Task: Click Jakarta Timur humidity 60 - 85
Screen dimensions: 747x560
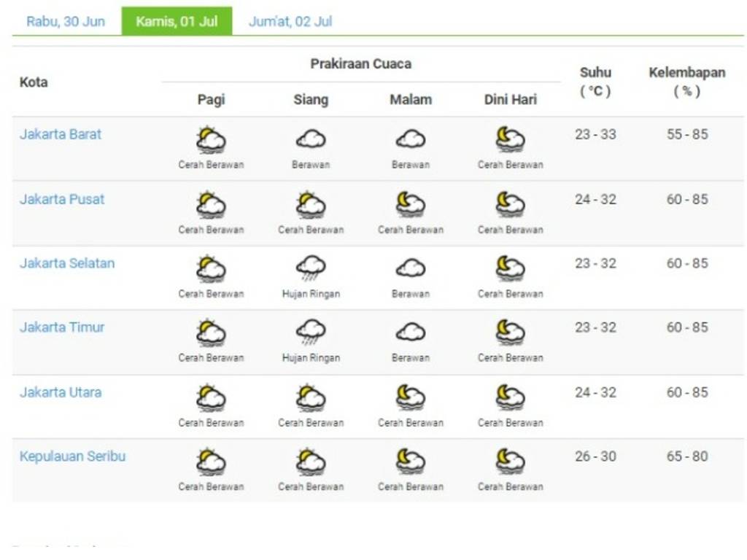Action: click(x=687, y=327)
